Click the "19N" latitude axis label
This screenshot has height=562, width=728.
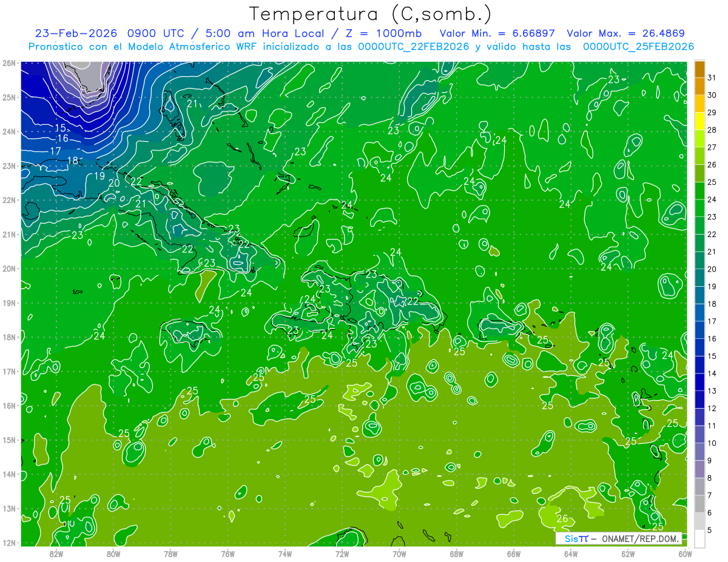8,303
